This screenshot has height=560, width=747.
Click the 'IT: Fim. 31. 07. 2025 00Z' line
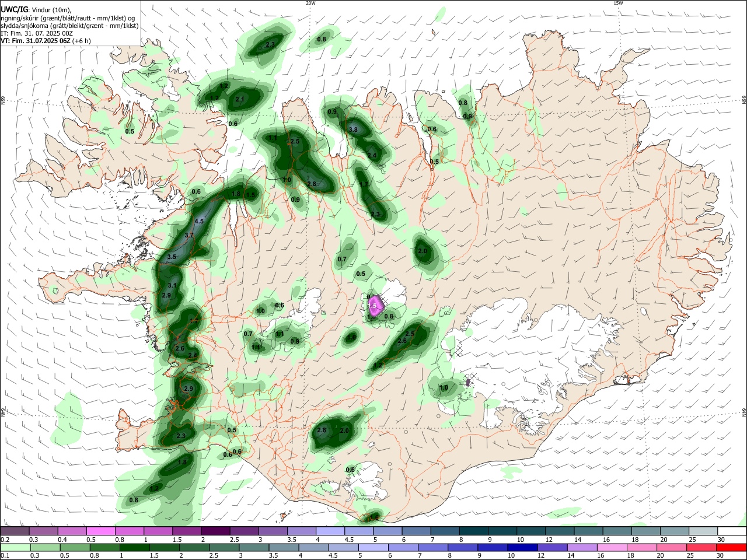coord(37,33)
